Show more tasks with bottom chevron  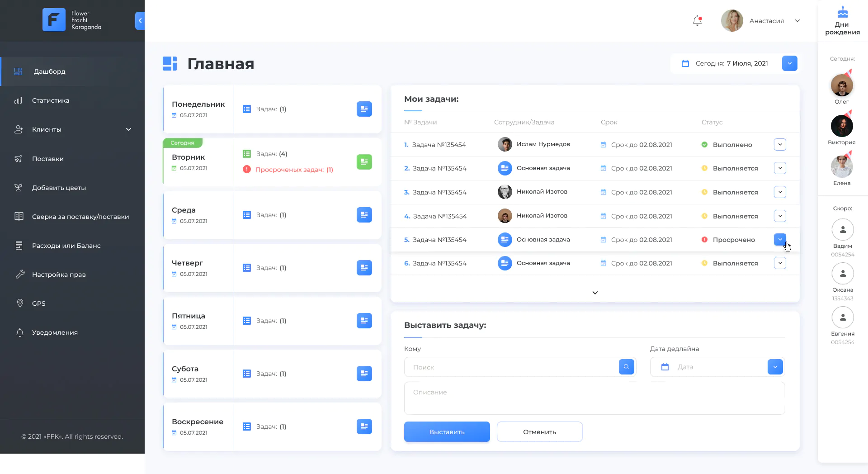[595, 293]
